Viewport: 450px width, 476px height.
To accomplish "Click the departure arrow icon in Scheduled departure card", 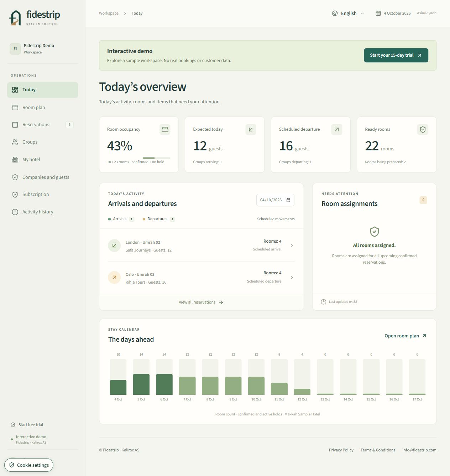I will pos(336,130).
